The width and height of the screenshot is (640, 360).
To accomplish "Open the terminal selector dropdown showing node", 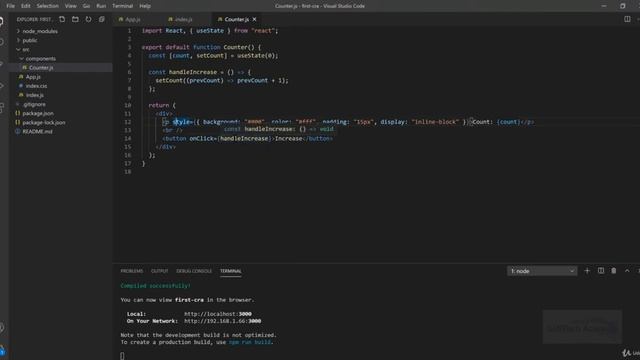I will (542, 271).
